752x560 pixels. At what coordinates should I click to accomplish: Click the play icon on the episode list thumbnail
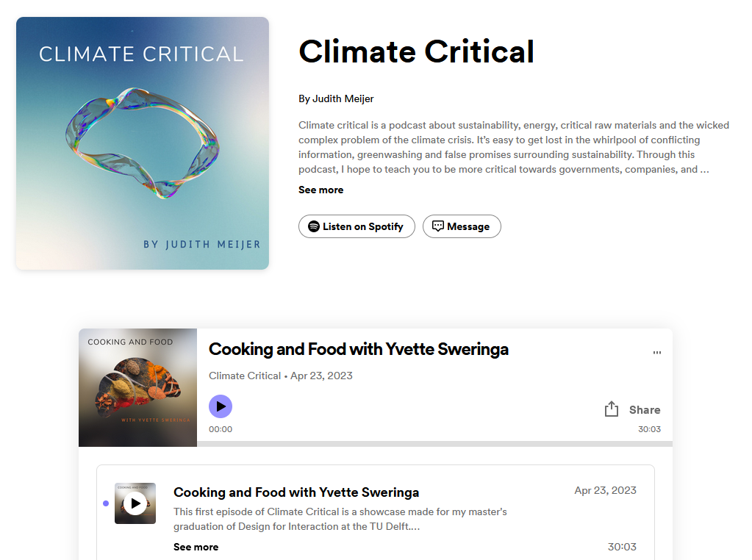(x=135, y=503)
